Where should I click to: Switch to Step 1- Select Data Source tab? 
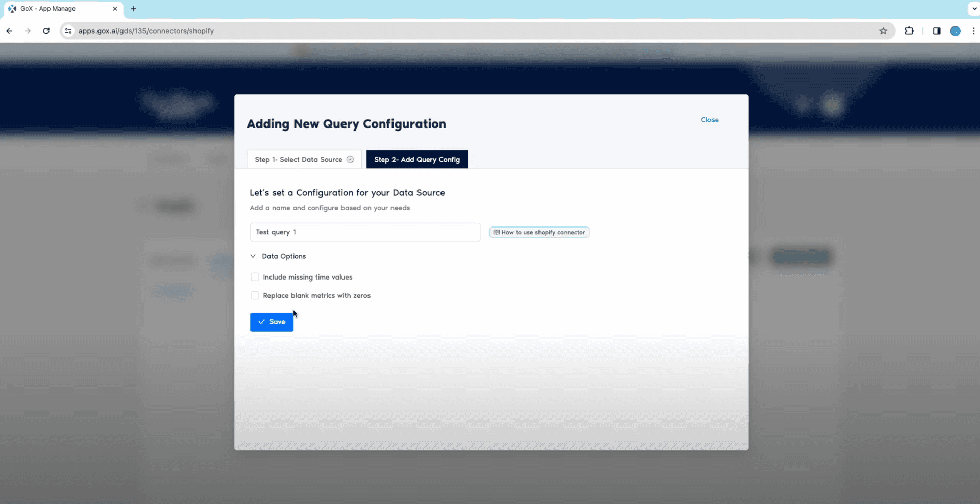304,159
